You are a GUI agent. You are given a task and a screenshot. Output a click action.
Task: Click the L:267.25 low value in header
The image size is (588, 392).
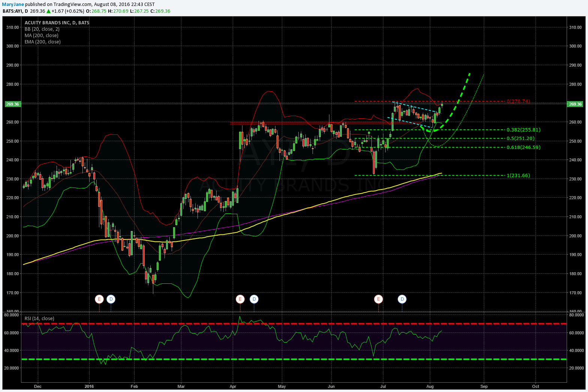[x=139, y=11]
